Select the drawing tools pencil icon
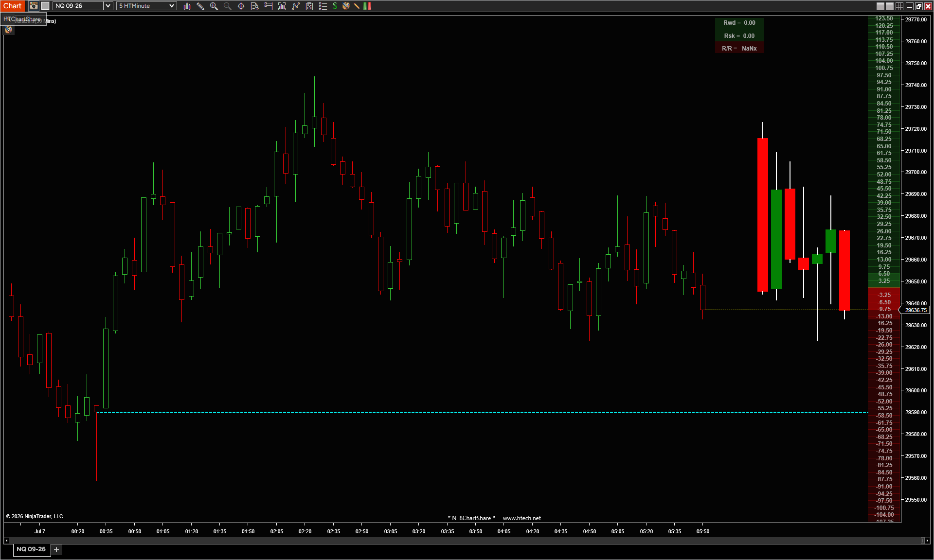 (200, 6)
